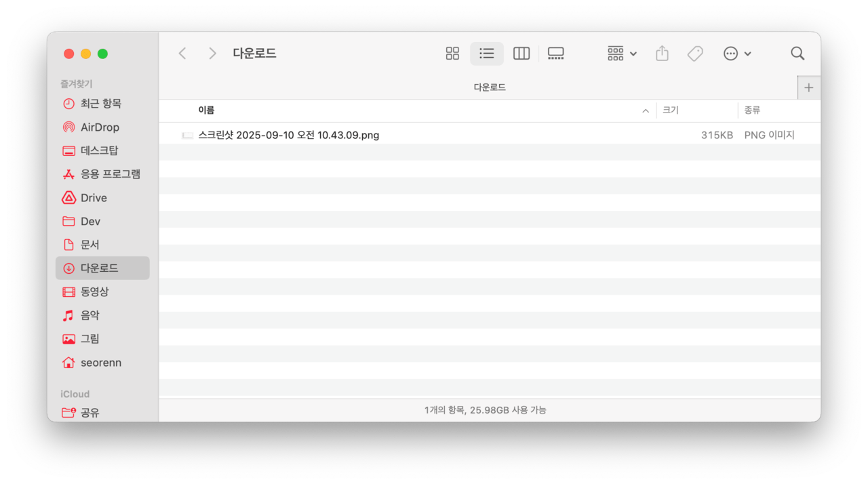Viewport: 868px width, 484px height.
Task: Switch to icon grid view
Action: [452, 54]
